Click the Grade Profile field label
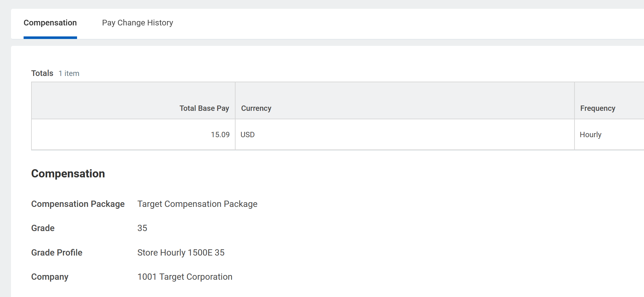This screenshot has width=644, height=297. coord(57,253)
